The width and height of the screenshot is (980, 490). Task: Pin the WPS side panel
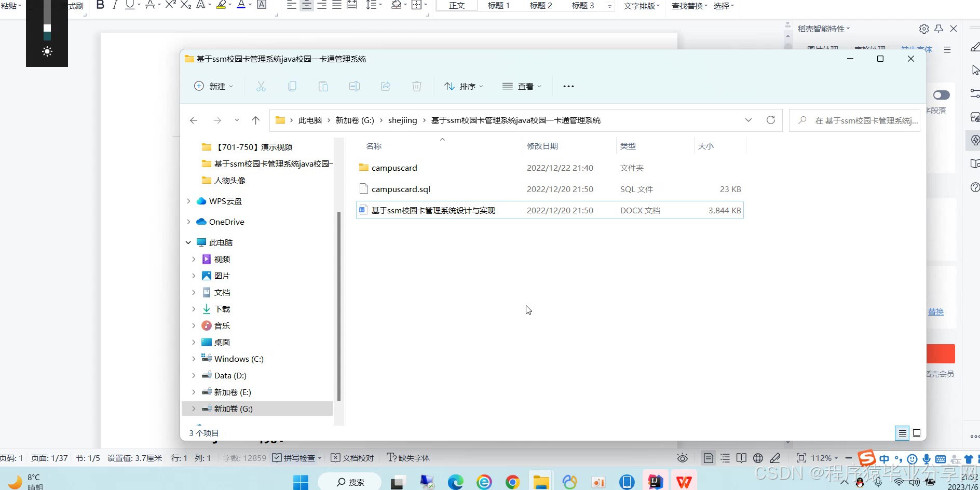pos(938,29)
